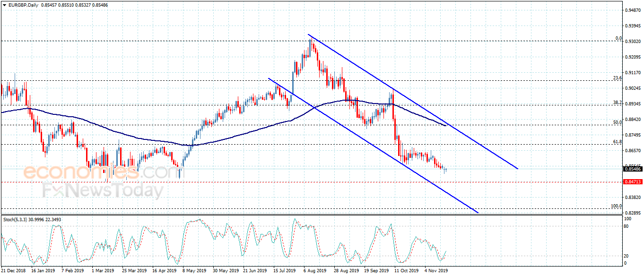
Task: Click the 6 Aug 2019 date label
Action: pyautogui.click(x=315, y=271)
